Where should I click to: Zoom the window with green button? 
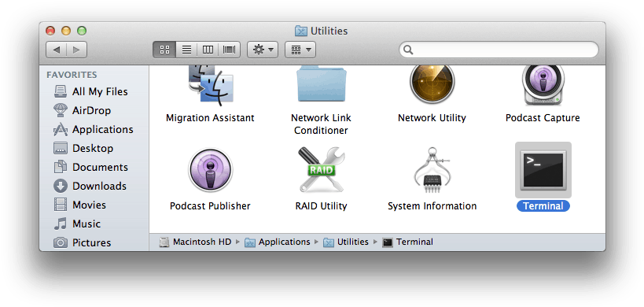tap(82, 31)
